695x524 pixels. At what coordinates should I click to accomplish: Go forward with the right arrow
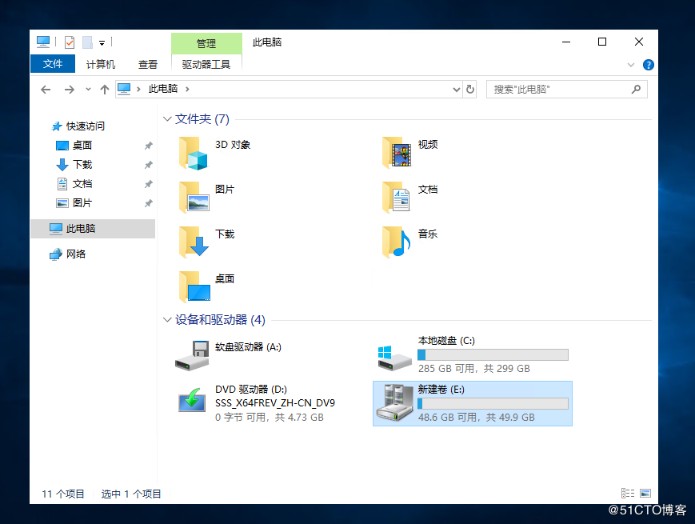tap(69, 90)
